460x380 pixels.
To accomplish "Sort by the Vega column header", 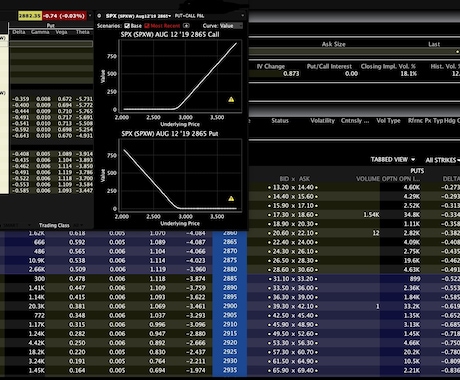I will pyautogui.click(x=62, y=32).
